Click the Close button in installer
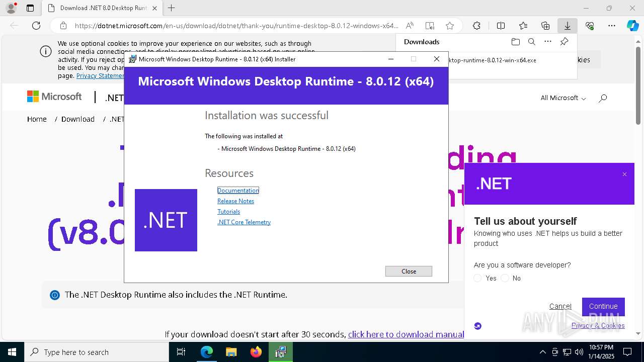 pyautogui.click(x=409, y=271)
